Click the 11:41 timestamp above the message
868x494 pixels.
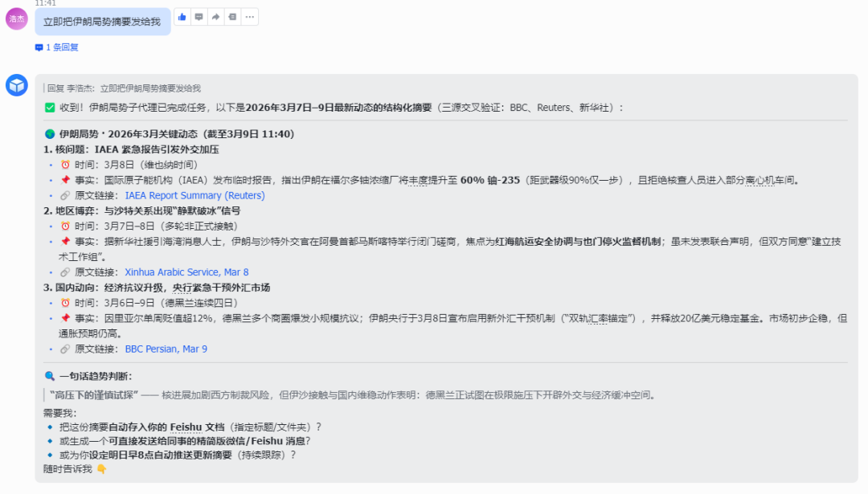[x=45, y=3]
